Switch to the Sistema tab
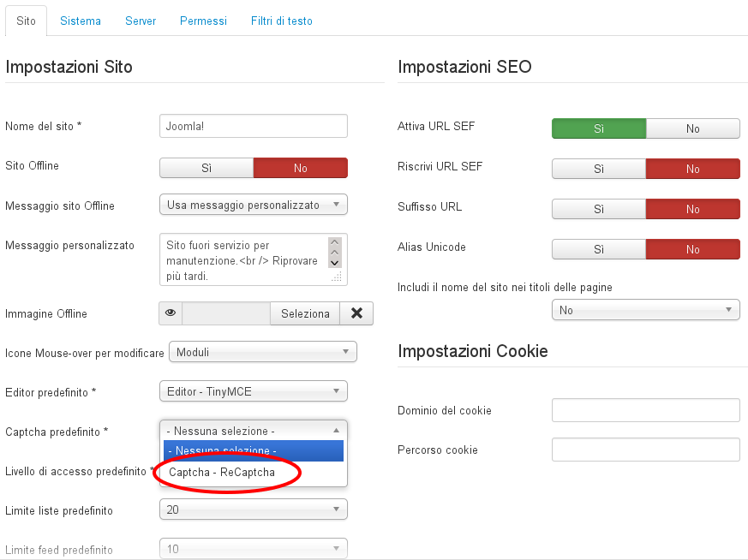 tap(81, 21)
